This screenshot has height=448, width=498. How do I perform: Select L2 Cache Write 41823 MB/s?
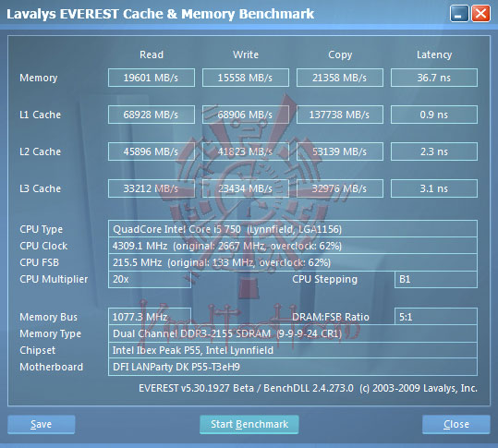[x=246, y=151]
